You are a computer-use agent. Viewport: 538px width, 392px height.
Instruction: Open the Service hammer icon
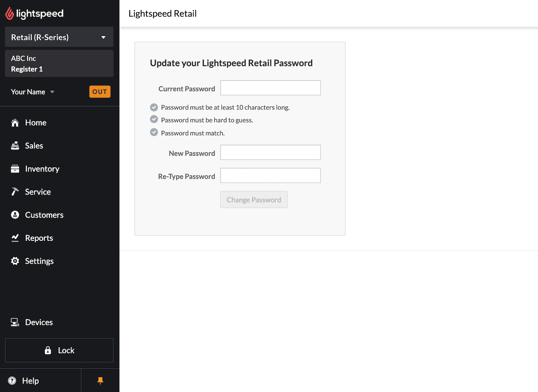click(x=15, y=192)
